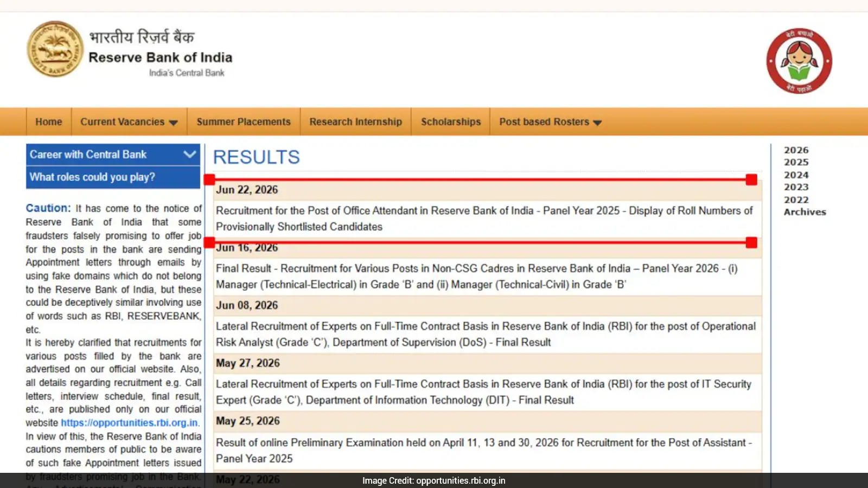Screen dimensions: 868x488
Task: Filter results by year 2023
Action: [796, 187]
